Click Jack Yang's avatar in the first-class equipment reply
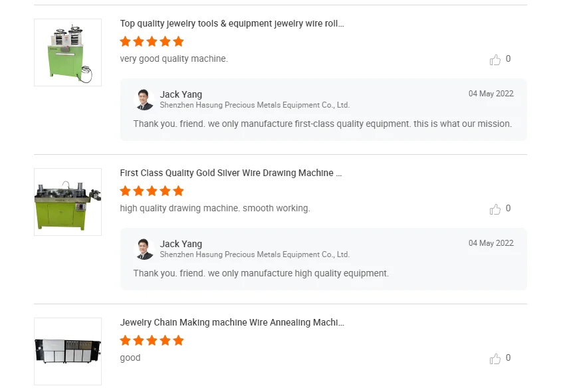Screen dimensions: 567x392 (145, 100)
